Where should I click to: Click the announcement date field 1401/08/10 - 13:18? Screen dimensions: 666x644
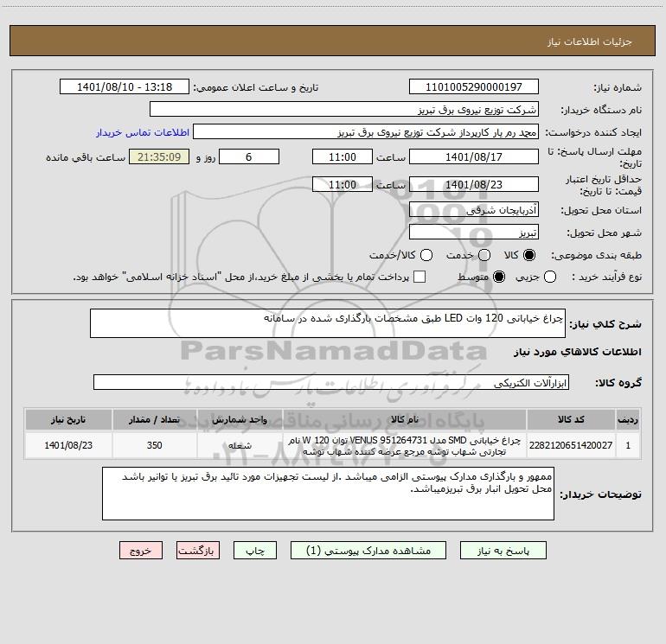pyautogui.click(x=125, y=86)
